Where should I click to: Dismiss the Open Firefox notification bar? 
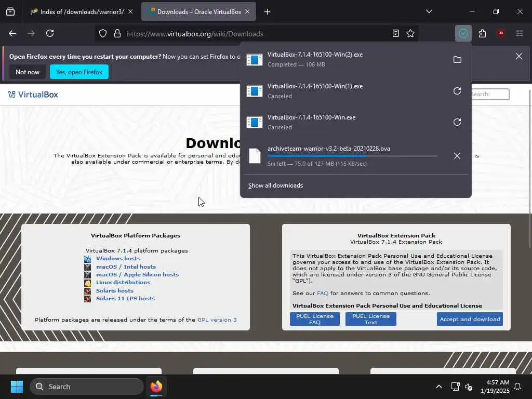[x=519, y=56]
